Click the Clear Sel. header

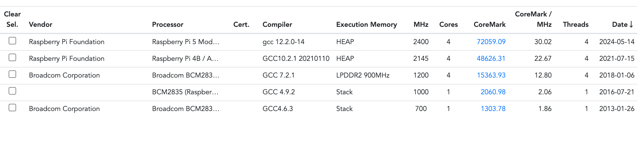(12, 19)
